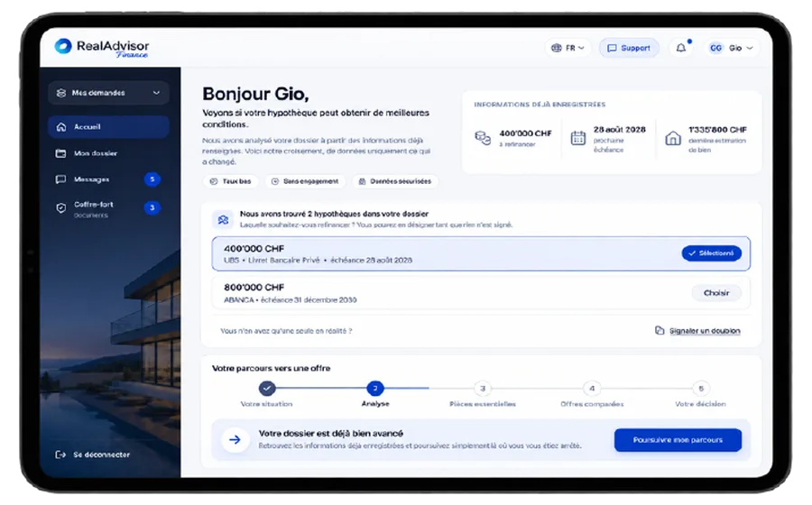Open Messages in sidebar

coord(109,179)
